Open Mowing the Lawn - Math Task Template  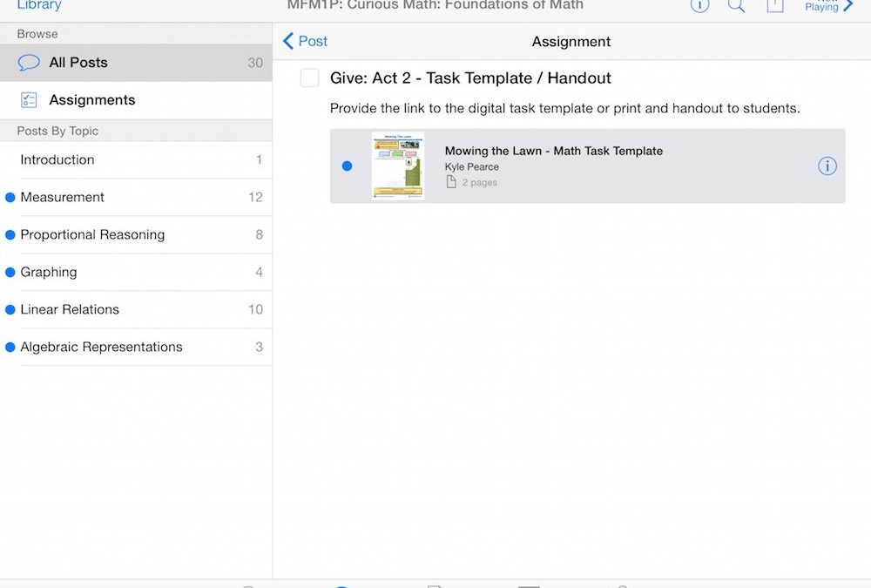[x=554, y=152]
